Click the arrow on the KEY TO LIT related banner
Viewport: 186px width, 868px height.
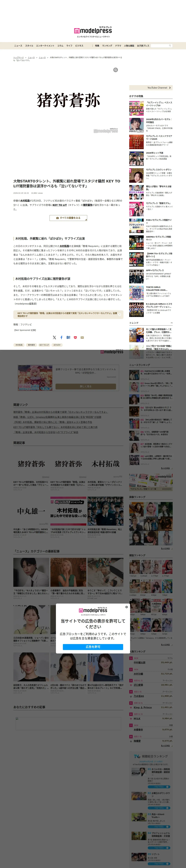tap(120, 314)
